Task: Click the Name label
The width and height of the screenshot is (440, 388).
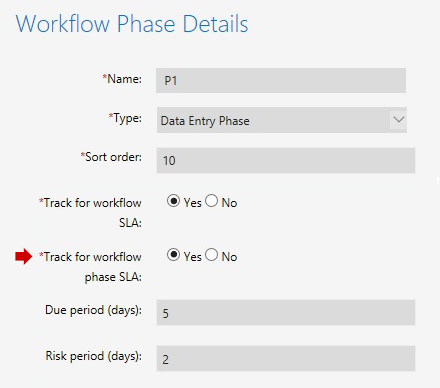Action: pos(122,79)
